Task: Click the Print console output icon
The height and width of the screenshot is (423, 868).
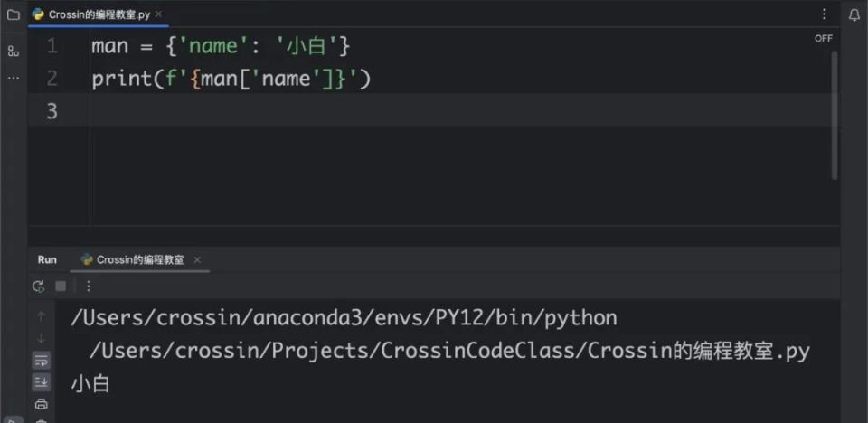Action: (41, 404)
